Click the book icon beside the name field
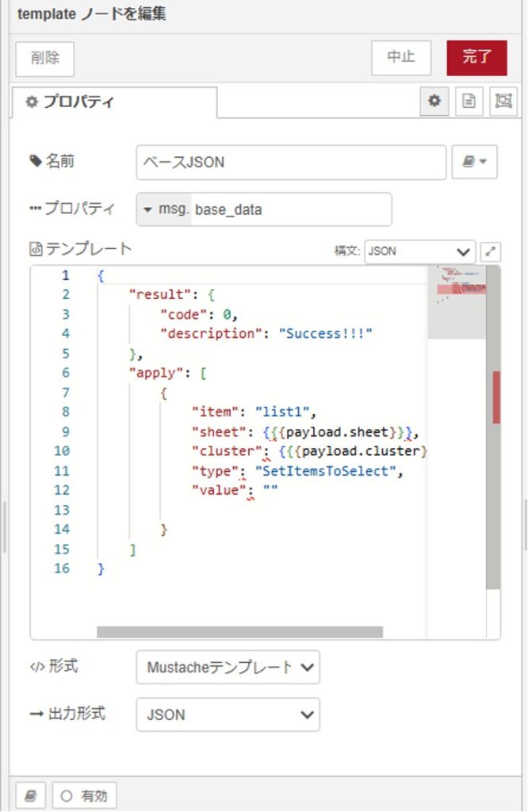The image size is (528, 812). pos(474,162)
